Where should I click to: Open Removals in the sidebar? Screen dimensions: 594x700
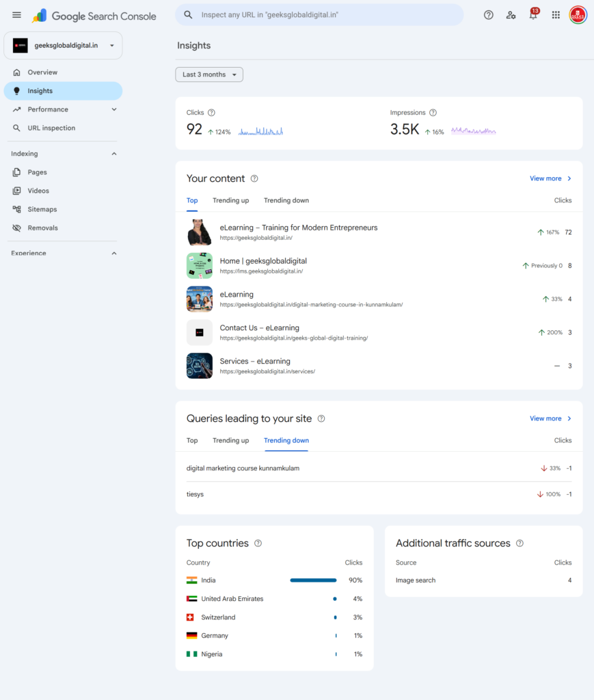tap(63, 228)
